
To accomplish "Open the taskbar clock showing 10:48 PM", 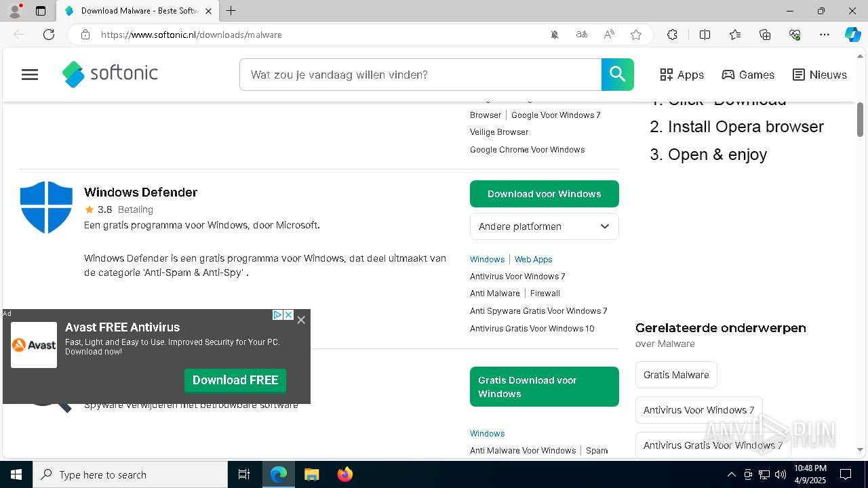I will click(810, 474).
